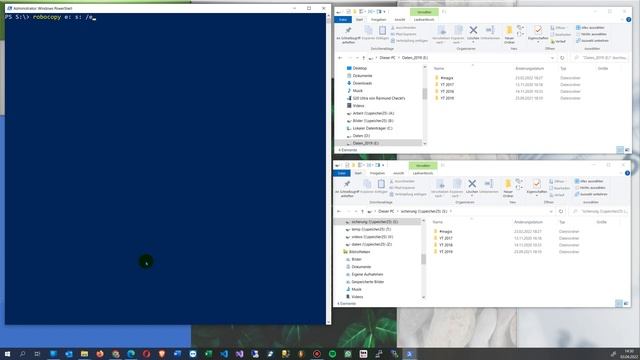This screenshot has height=360, width=640.
Task: Click Verschieben nach icon in sicherung (S:) window
Action: click(x=440, y=183)
